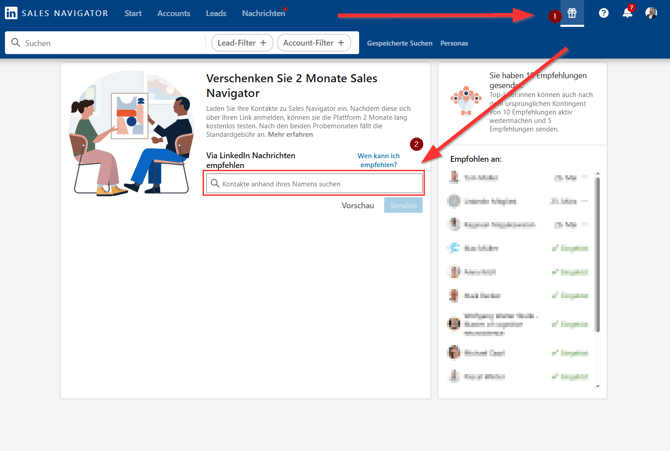Viewport: 670px width, 451px height.
Task: Open the gift referral icon in header
Action: point(572,13)
